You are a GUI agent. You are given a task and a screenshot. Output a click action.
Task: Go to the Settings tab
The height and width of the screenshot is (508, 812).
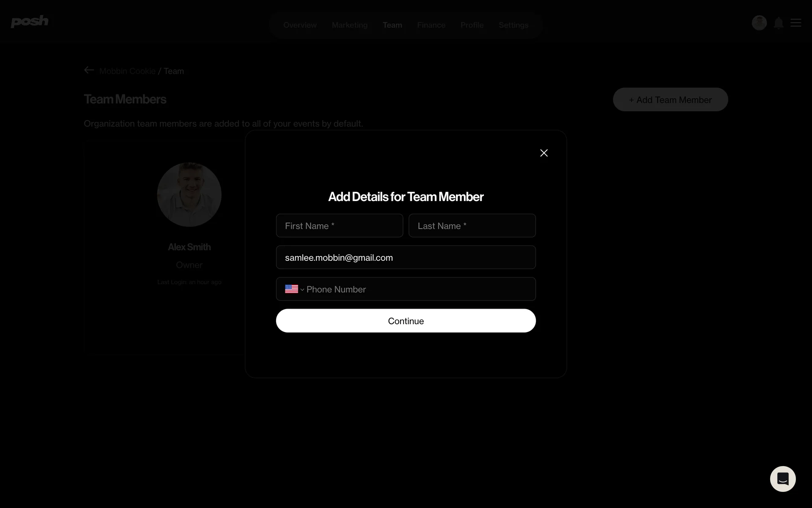pyautogui.click(x=513, y=25)
